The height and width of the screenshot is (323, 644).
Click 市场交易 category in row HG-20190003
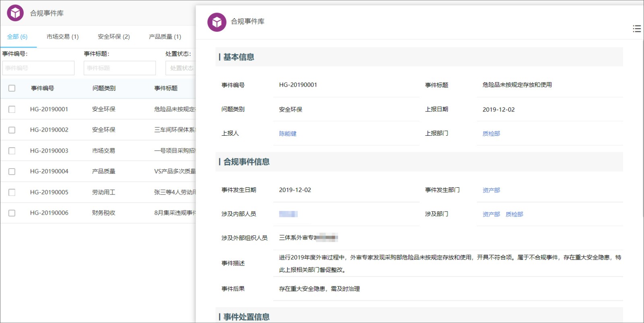pos(103,151)
